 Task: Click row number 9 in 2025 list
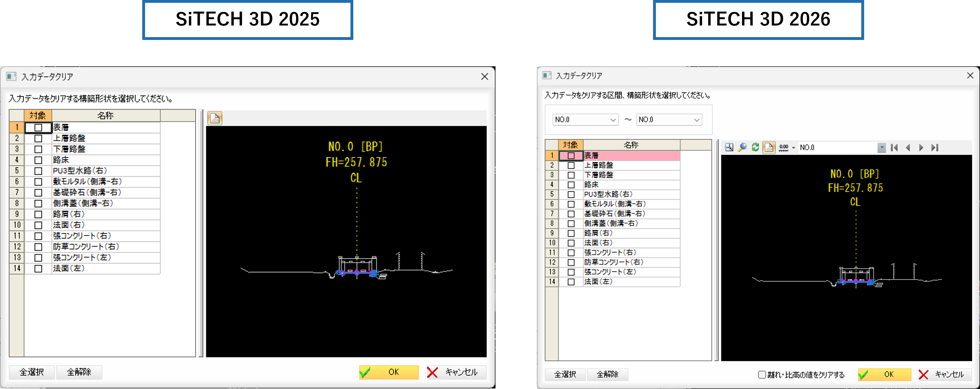pos(17,214)
